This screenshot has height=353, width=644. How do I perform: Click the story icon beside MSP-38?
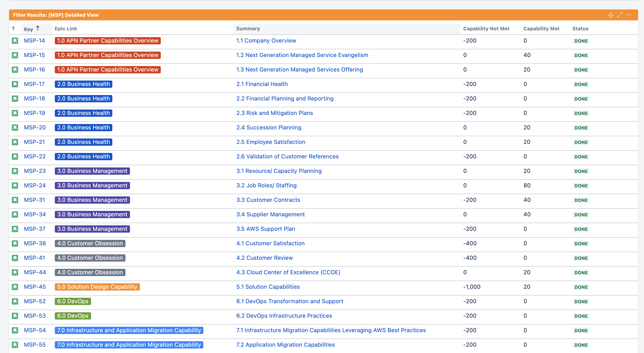click(15, 243)
